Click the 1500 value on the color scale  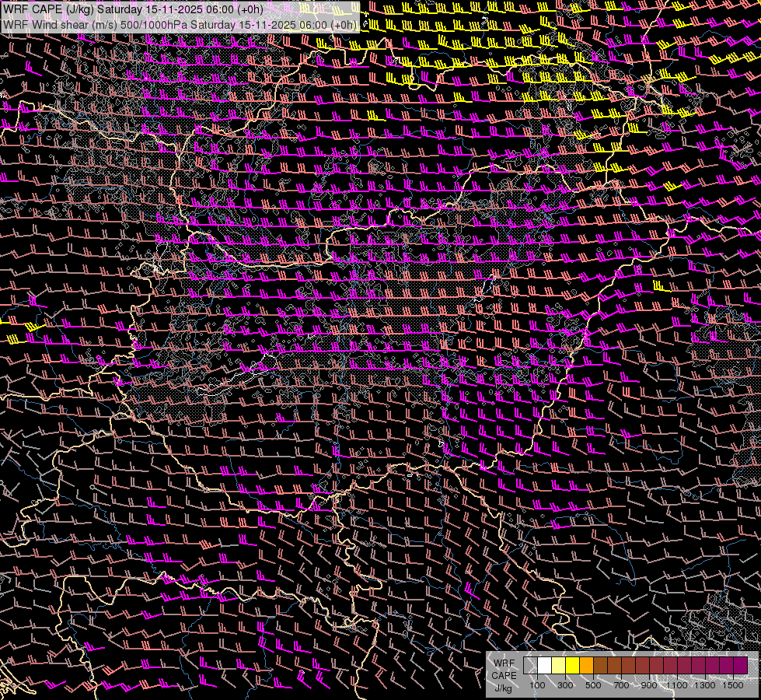click(733, 685)
